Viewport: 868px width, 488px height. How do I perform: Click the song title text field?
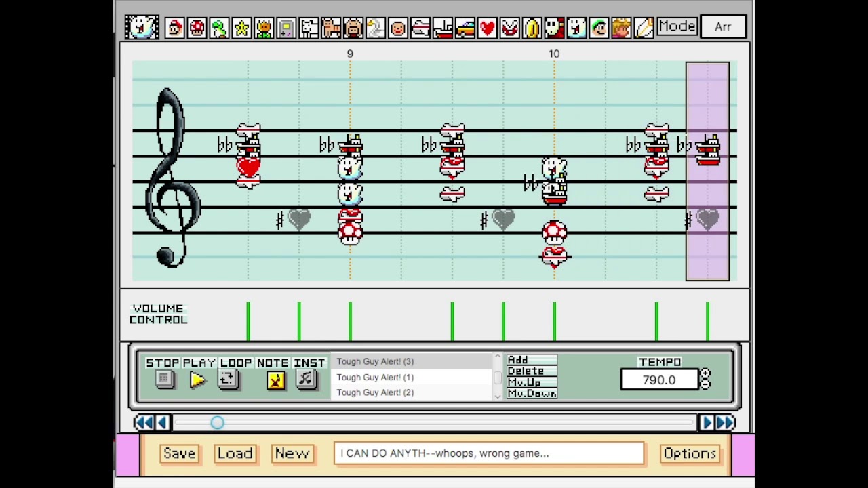[x=489, y=453]
